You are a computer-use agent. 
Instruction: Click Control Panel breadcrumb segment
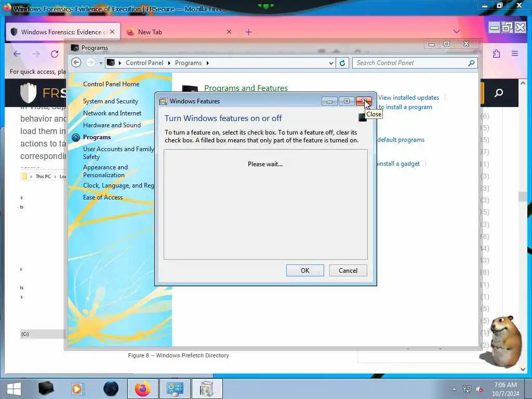[x=144, y=63]
